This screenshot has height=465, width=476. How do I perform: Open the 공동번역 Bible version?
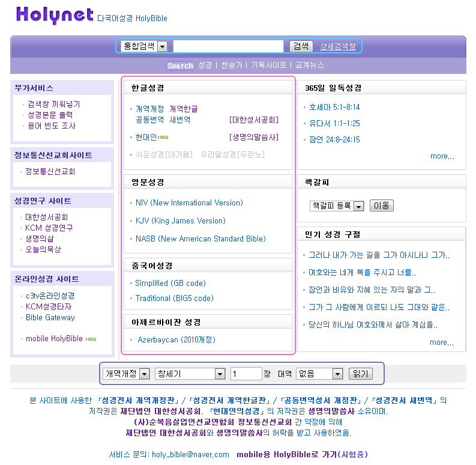[149, 120]
